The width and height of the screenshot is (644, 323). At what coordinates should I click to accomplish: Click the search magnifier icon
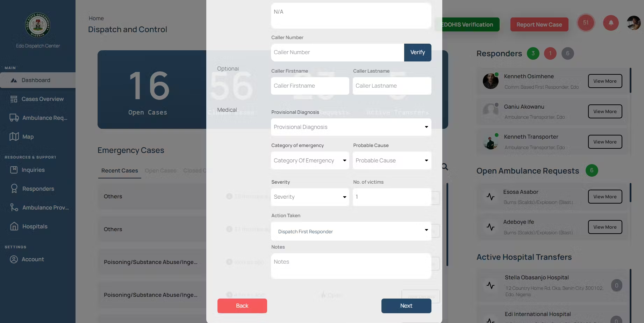(445, 167)
